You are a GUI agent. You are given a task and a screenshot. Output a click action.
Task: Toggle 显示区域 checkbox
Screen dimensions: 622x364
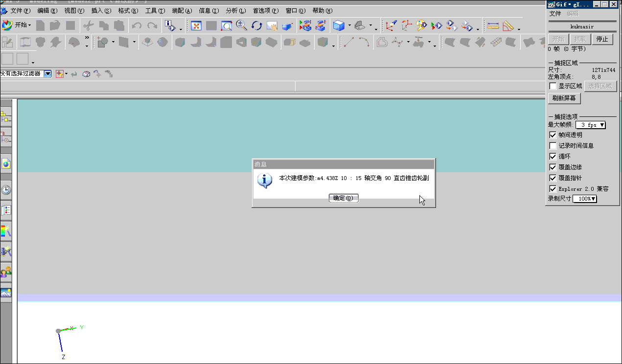tap(553, 86)
